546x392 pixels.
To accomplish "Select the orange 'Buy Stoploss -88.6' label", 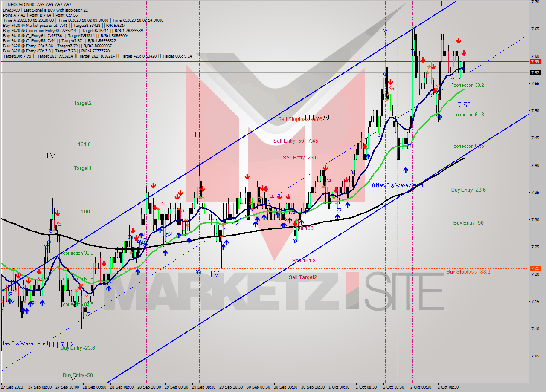I will tap(468, 272).
